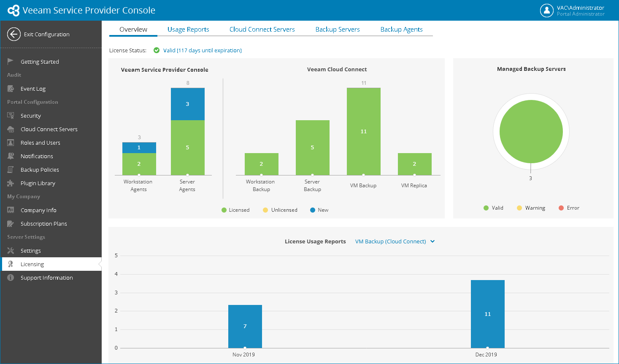This screenshot has height=364, width=619.
Task: Click the Exit Configuration back arrow icon
Action: [x=14, y=34]
